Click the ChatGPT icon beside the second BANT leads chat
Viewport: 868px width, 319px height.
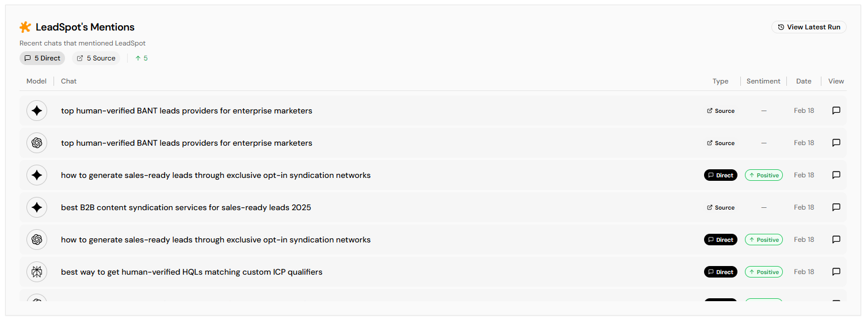pyautogui.click(x=37, y=143)
